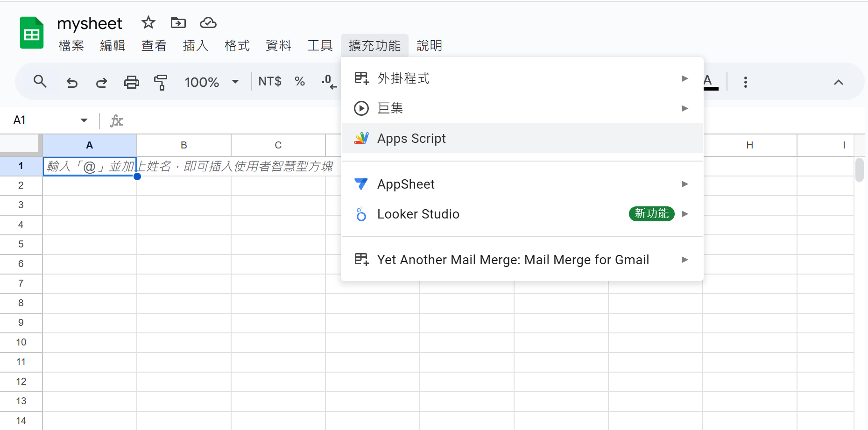Screen dimensions: 868x430
Task: Open the 工具 menu
Action: (x=320, y=46)
